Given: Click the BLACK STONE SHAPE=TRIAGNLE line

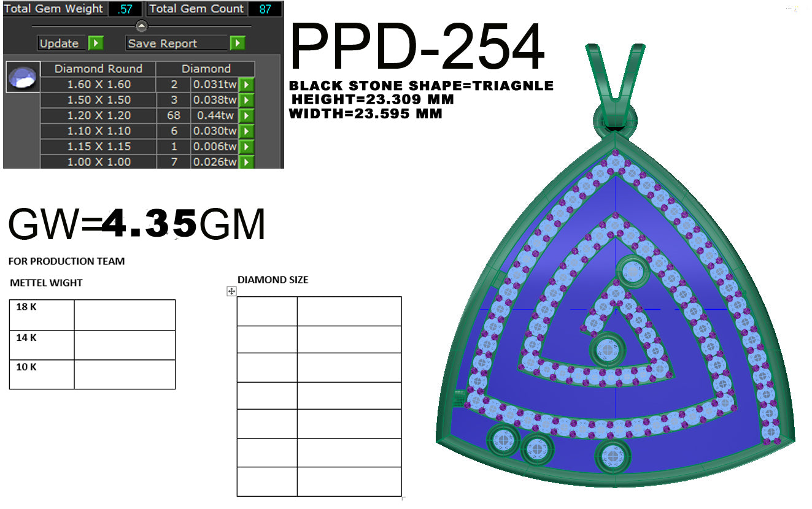Looking at the screenshot, I should 422,86.
